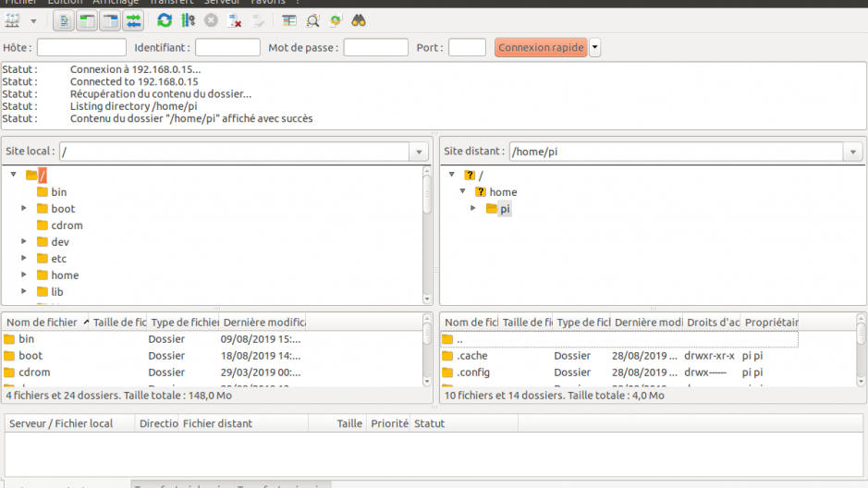The width and height of the screenshot is (868, 488).
Task: Open the directory listing filters dialog
Action: pyautogui.click(x=289, y=21)
